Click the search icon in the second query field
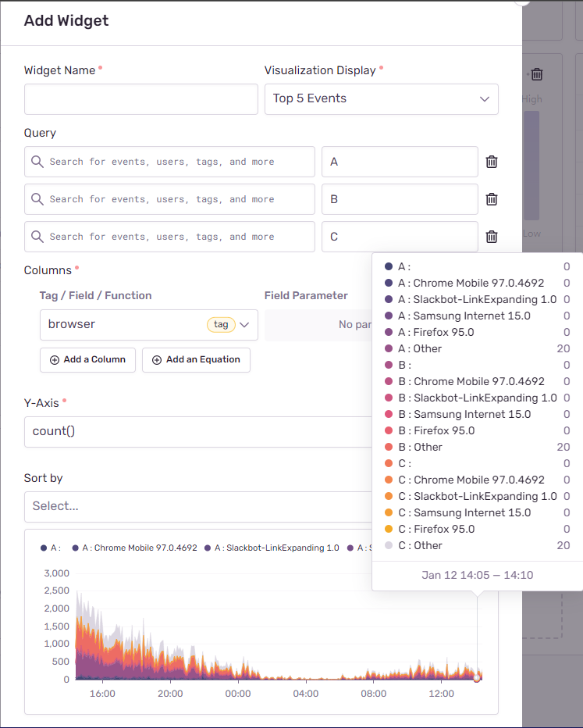 click(x=37, y=199)
